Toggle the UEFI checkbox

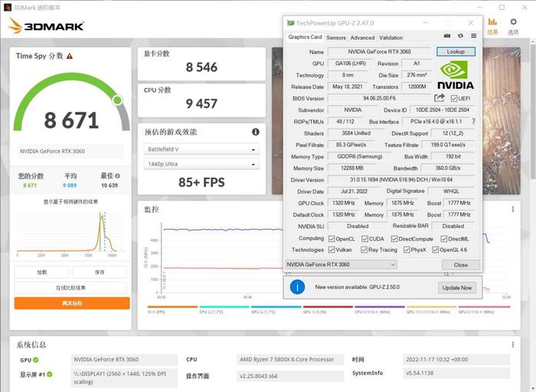tap(454, 99)
